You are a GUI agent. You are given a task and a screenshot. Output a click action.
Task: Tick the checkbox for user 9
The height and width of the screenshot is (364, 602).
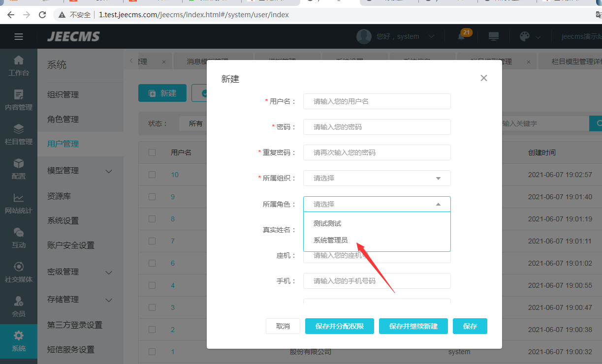coord(152,197)
